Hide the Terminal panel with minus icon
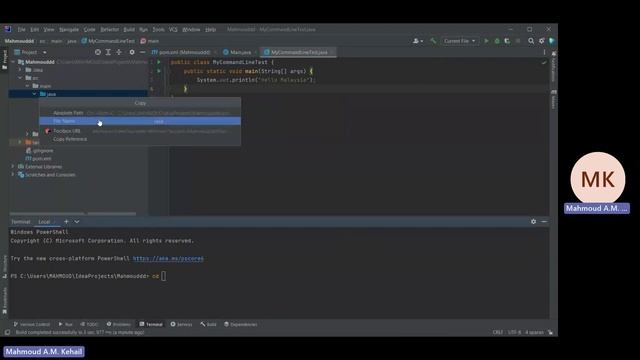The width and height of the screenshot is (640, 360). [x=544, y=222]
